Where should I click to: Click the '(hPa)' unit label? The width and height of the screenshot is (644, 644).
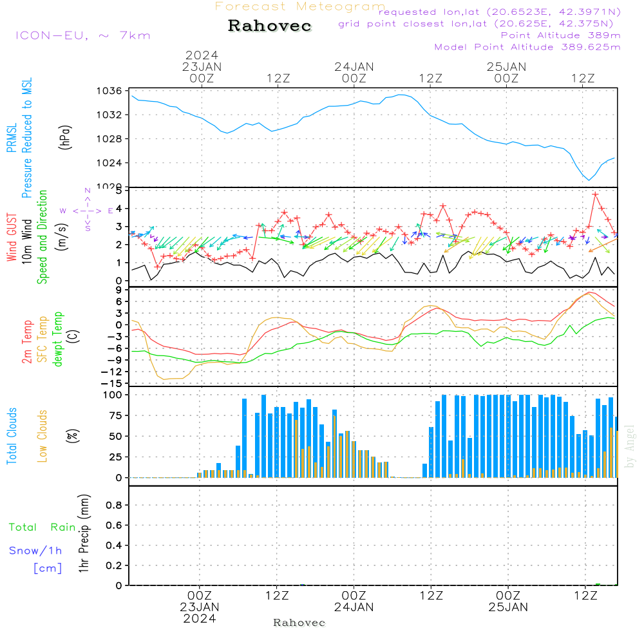(65, 137)
